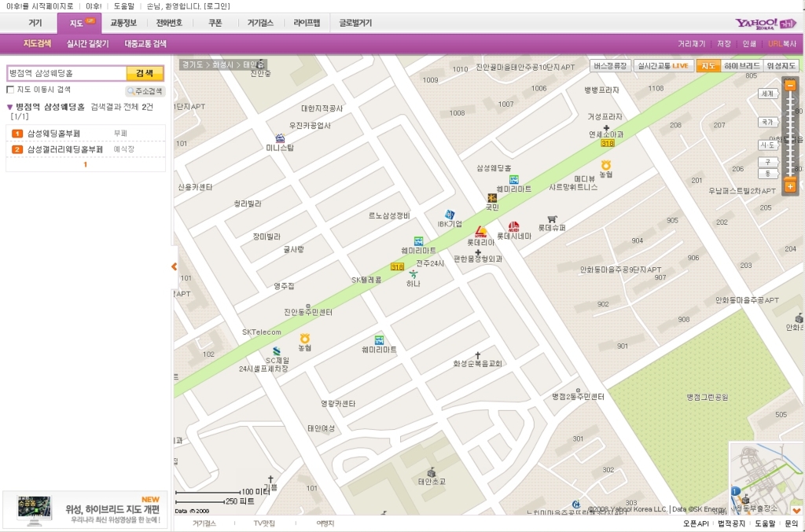Collapse the left search panel arrow
Screen dimensions: 805x532
174,266
